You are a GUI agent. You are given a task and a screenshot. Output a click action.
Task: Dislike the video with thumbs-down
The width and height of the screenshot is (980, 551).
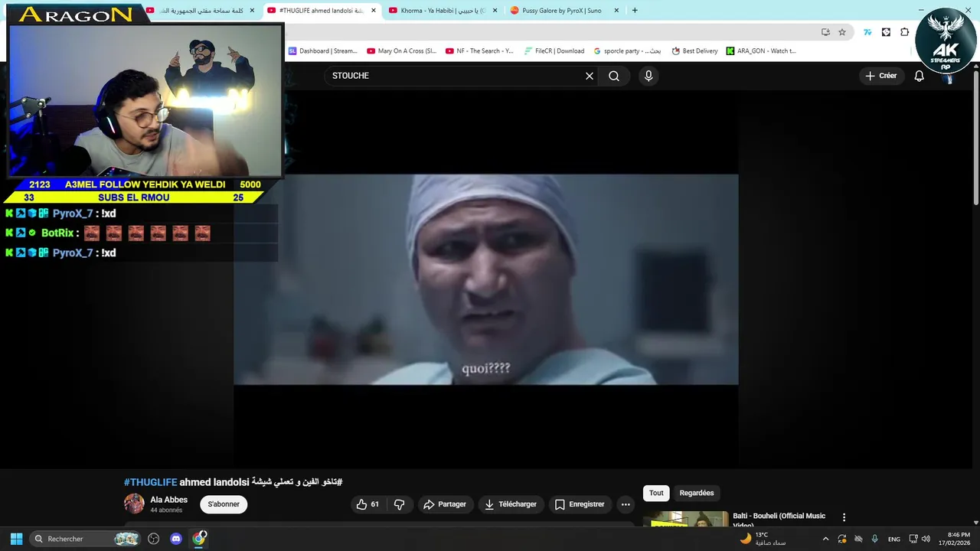click(x=399, y=504)
